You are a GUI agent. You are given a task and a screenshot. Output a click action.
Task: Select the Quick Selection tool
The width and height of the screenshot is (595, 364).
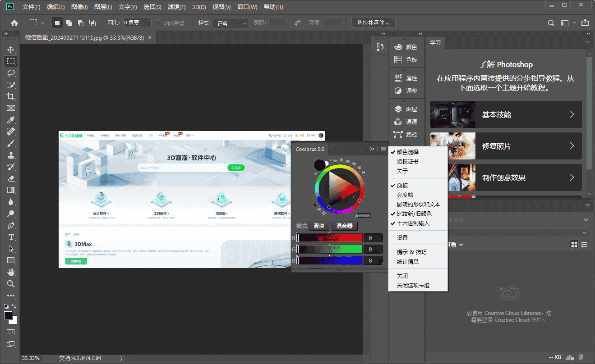[11, 85]
